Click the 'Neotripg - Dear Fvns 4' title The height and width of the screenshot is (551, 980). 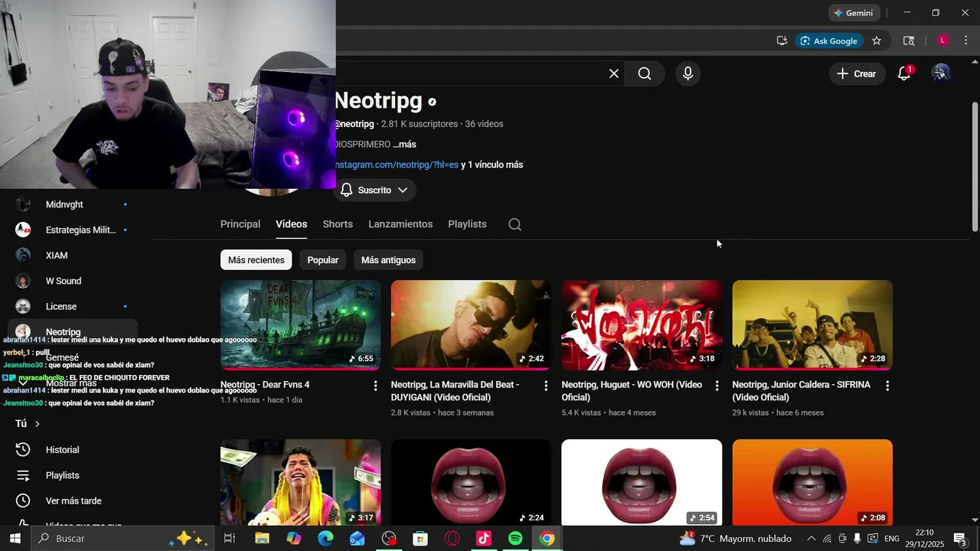265,385
